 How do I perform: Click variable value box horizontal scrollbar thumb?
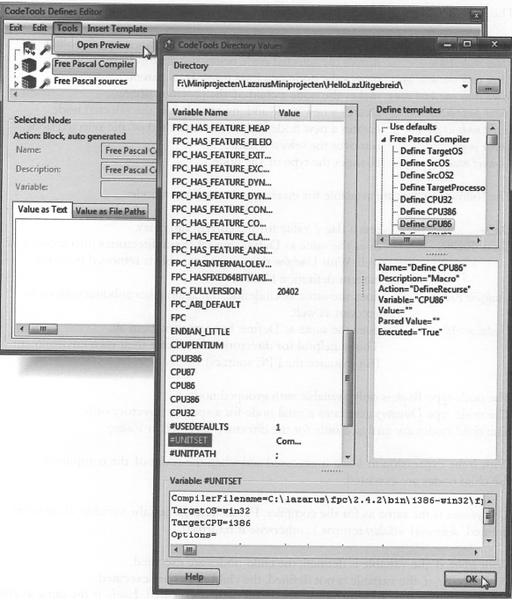coord(190,550)
